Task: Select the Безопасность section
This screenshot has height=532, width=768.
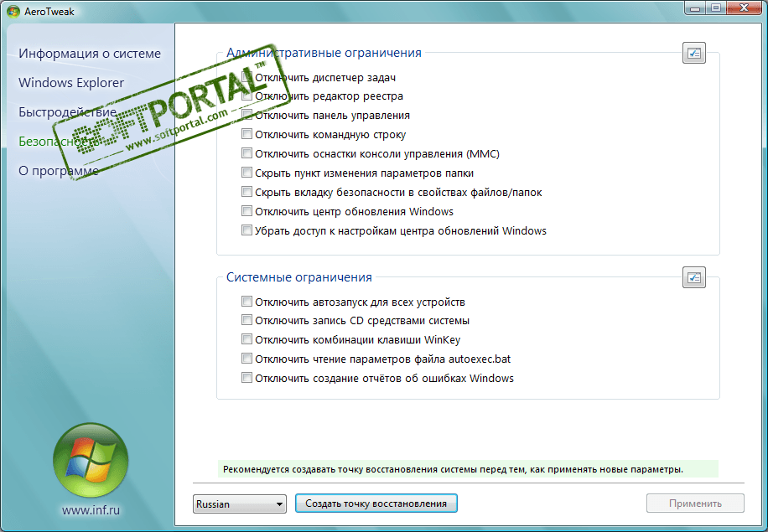Action: [59, 142]
